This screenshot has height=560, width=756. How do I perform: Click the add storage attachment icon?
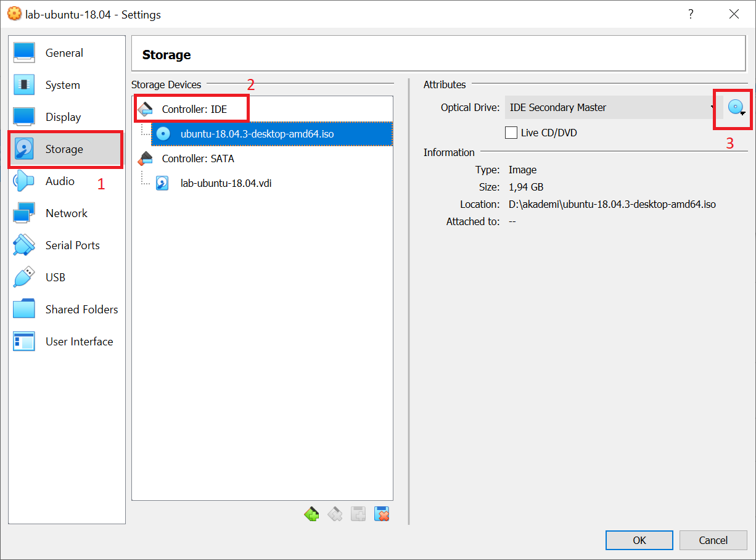358,514
